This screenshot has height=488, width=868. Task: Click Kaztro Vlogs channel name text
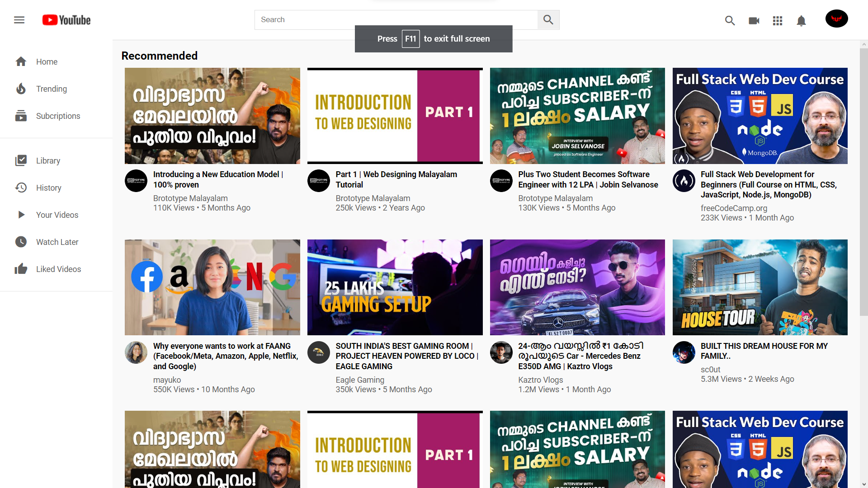(x=541, y=380)
